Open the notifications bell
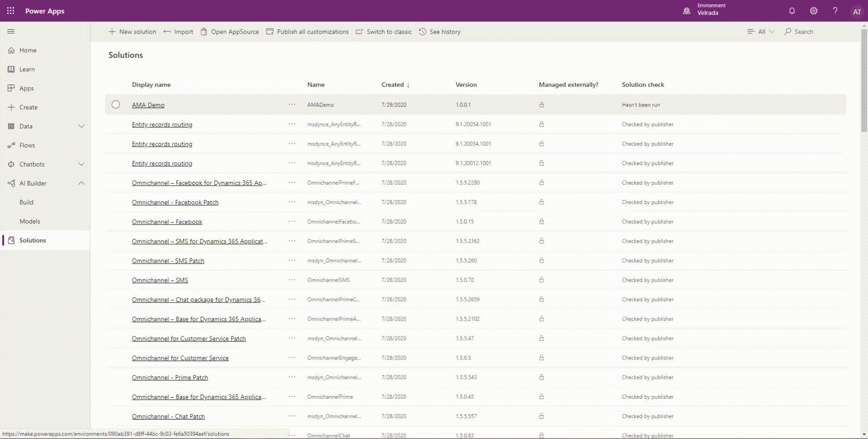 click(x=791, y=10)
